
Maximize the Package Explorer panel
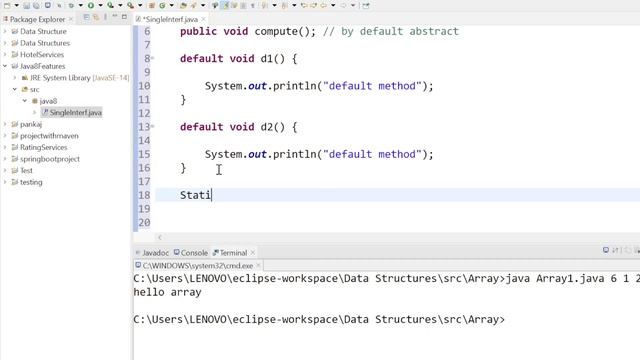[124, 17]
